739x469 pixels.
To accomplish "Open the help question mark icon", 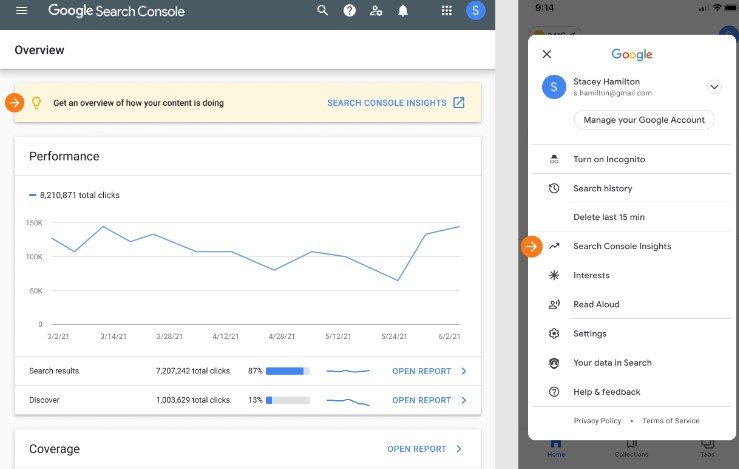I will coord(349,11).
